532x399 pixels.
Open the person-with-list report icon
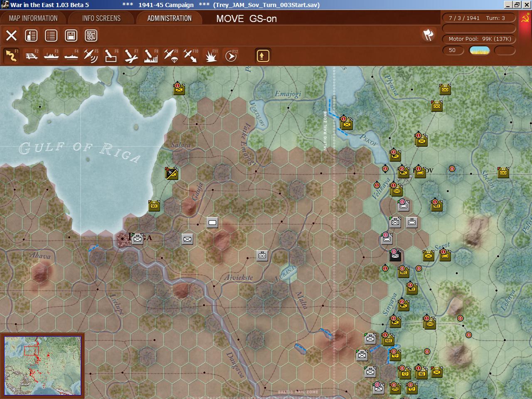coord(31,36)
